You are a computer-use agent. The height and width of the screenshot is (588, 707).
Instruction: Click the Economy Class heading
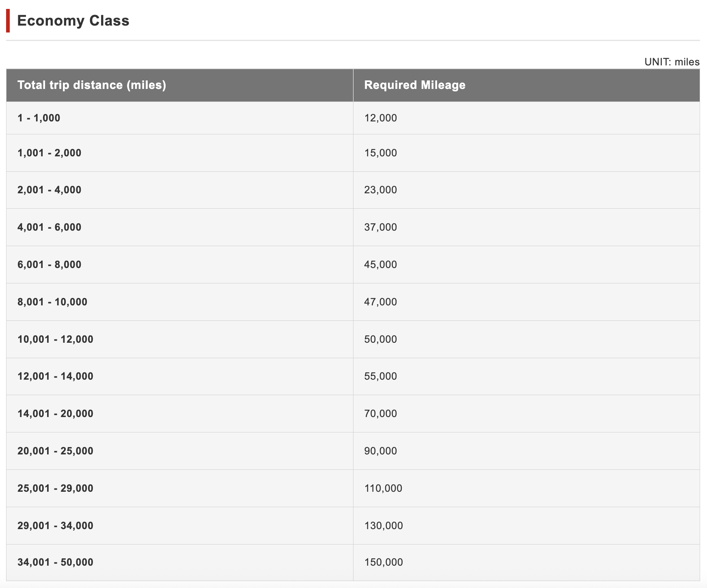tap(73, 21)
